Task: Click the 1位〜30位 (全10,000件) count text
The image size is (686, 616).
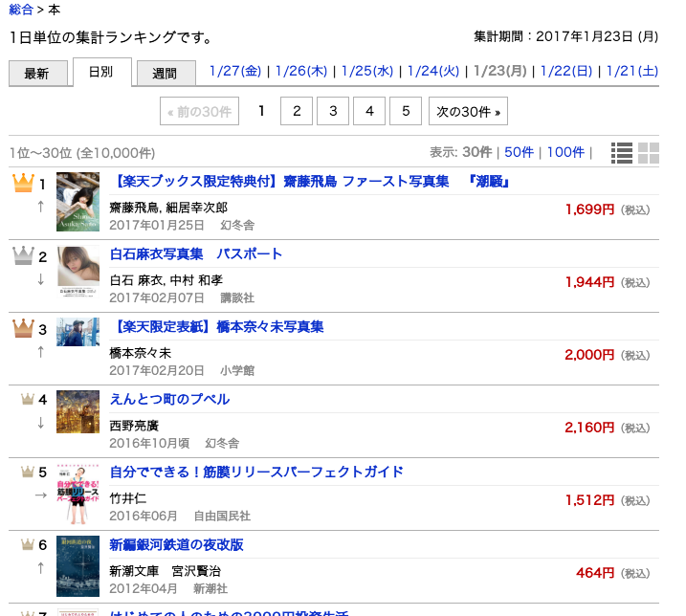Action: coord(82,153)
